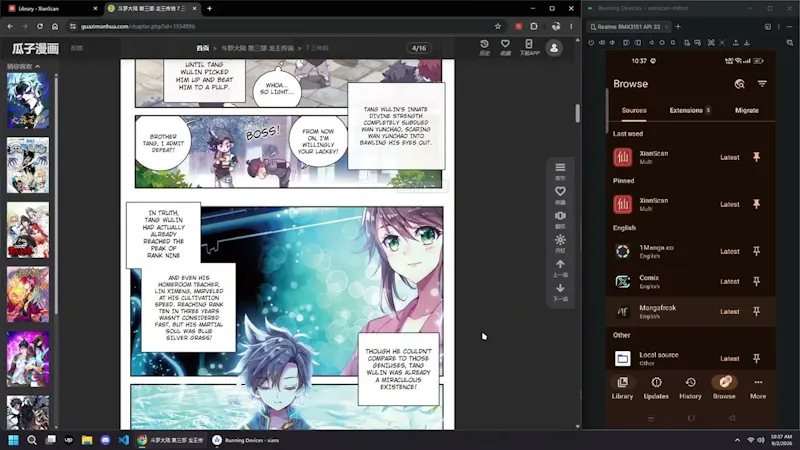Bookmark page with Chrome star icon
This screenshot has height=450, width=800.
click(x=498, y=27)
